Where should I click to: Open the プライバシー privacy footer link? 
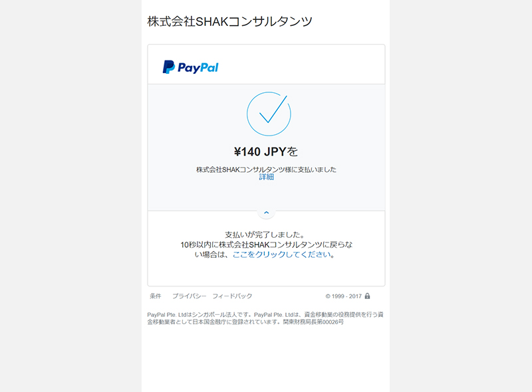click(189, 296)
